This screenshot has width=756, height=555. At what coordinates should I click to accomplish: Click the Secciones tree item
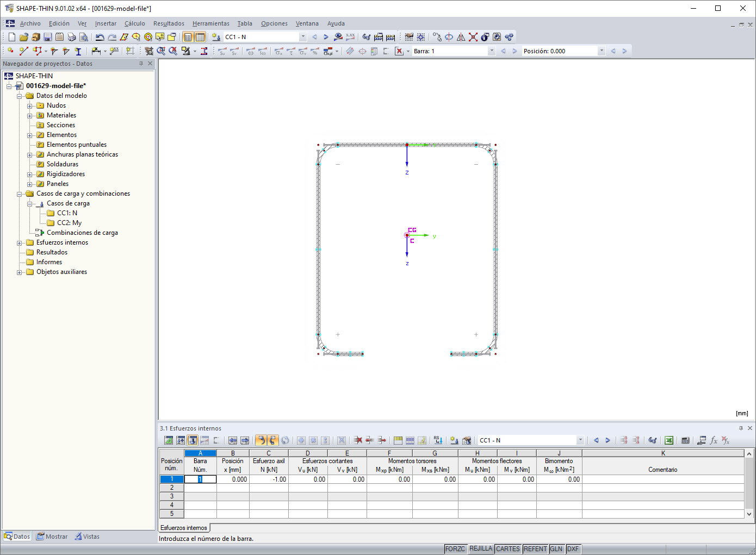[61, 125]
